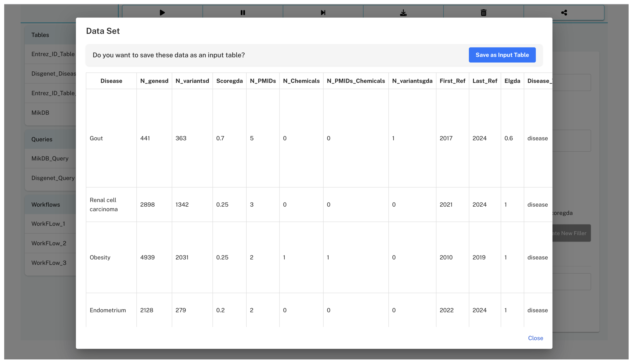Click the download icon in toolbar
Screen dimensions: 633x364
click(403, 13)
